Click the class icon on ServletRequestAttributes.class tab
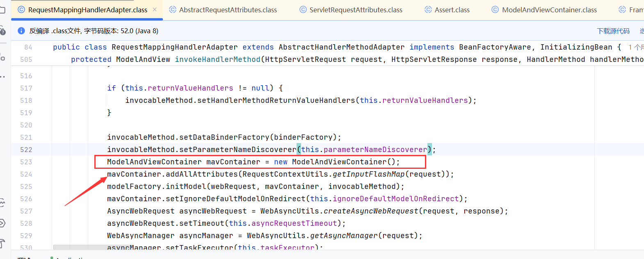Image resolution: width=644 pixels, height=259 pixels. [303, 10]
